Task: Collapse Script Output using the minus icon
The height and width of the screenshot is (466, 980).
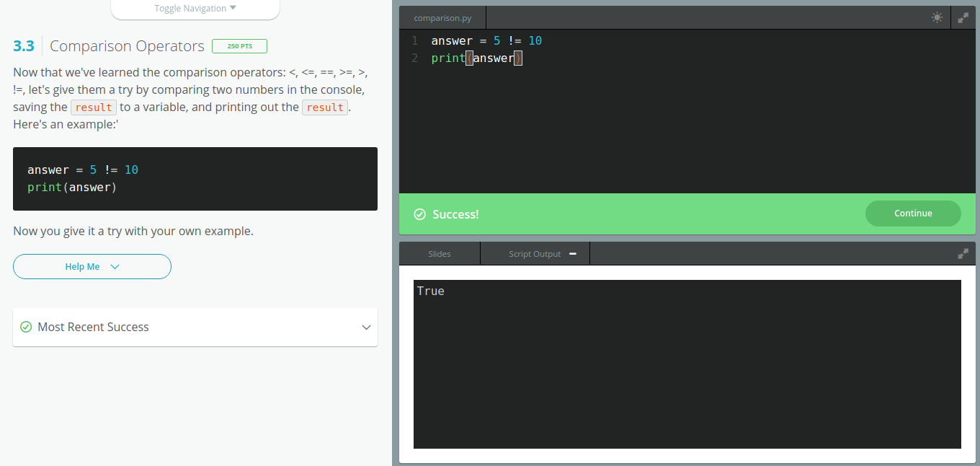Action: pos(572,253)
